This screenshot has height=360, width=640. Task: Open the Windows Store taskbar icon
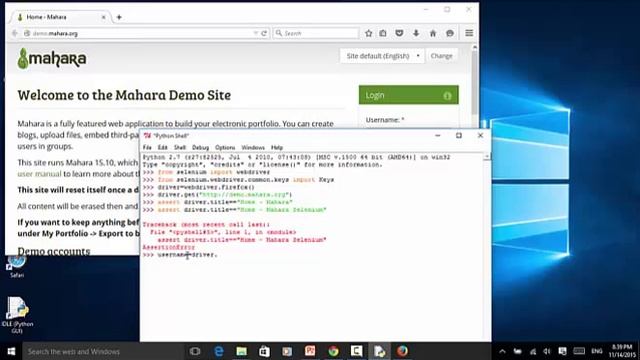[264, 351]
